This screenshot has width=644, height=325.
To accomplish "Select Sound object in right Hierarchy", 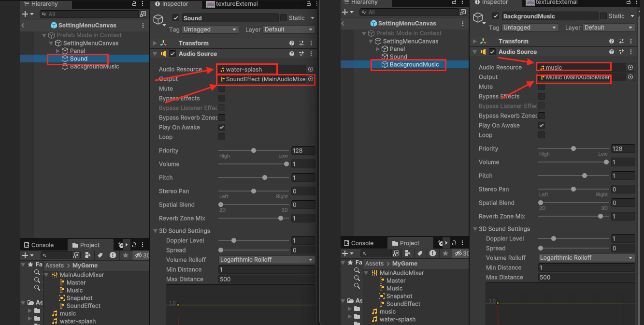I will click(x=399, y=57).
